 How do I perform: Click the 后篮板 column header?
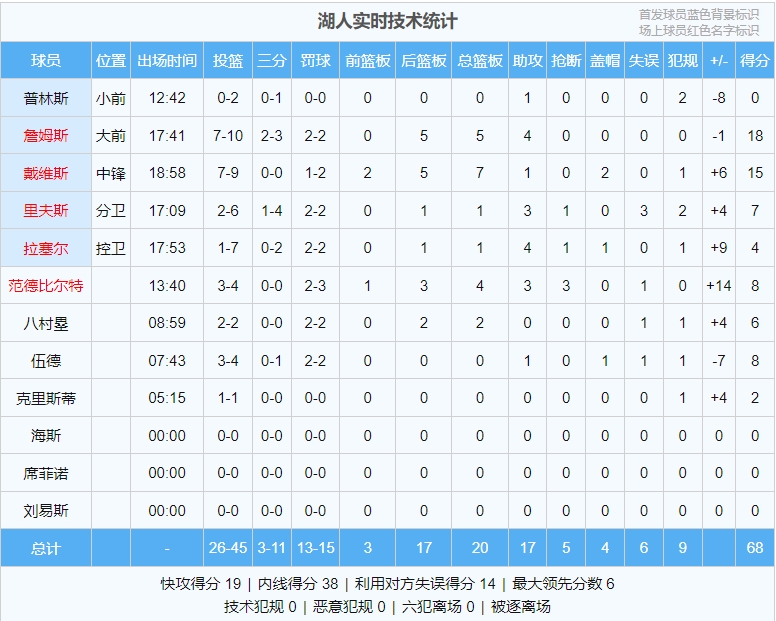pos(424,60)
